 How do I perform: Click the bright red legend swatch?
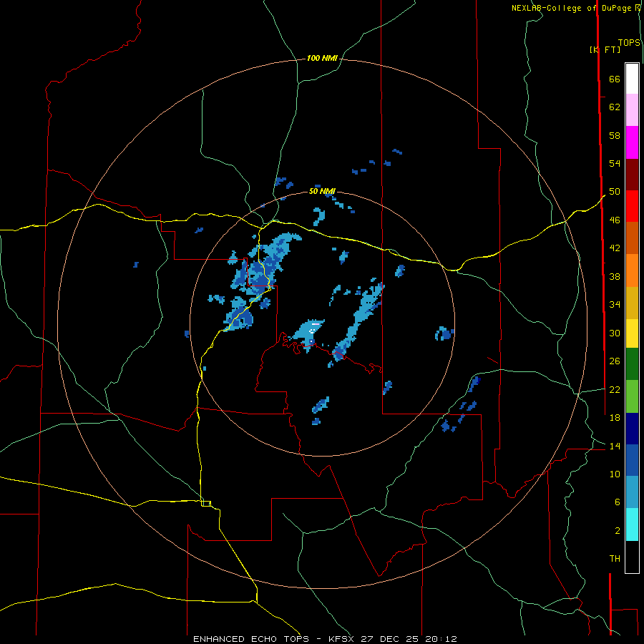click(632, 206)
